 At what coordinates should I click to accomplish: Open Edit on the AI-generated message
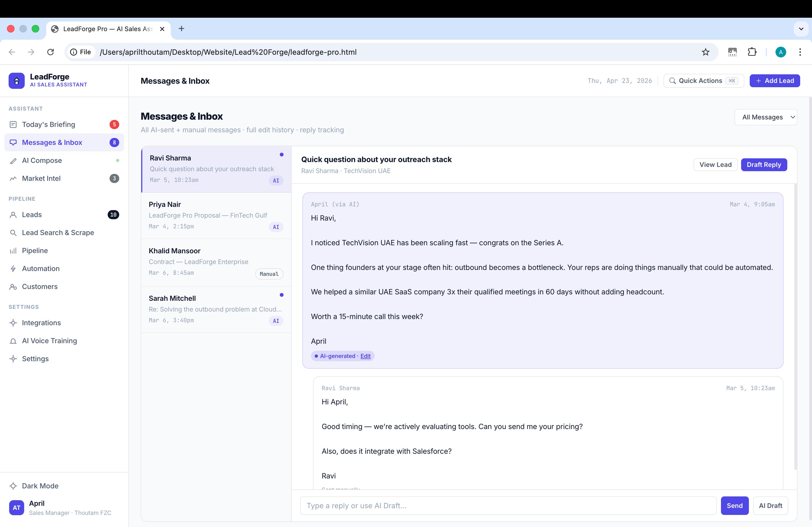pos(365,356)
